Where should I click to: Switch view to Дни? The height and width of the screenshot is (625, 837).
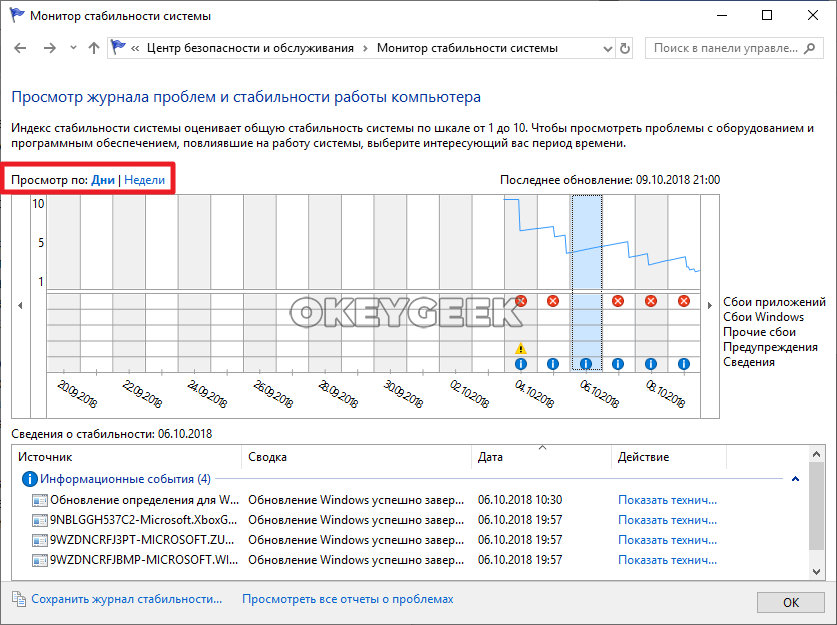[103, 179]
